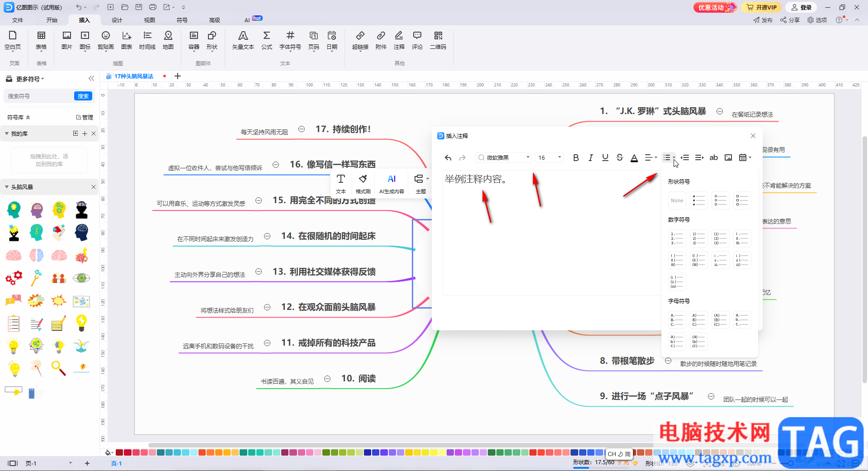The width and height of the screenshot is (868, 471).
Task: Insert a formula 公式
Action: point(267,40)
